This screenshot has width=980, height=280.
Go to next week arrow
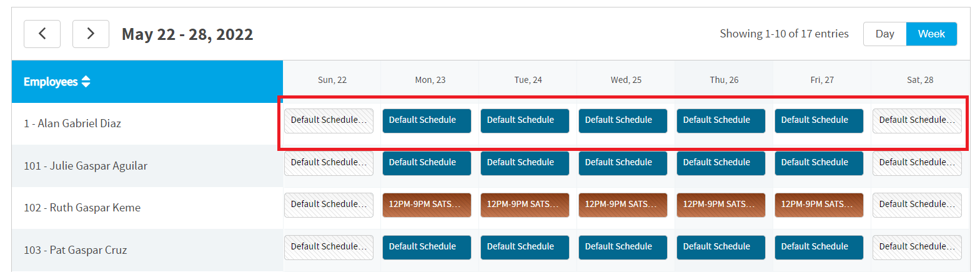tap(91, 34)
